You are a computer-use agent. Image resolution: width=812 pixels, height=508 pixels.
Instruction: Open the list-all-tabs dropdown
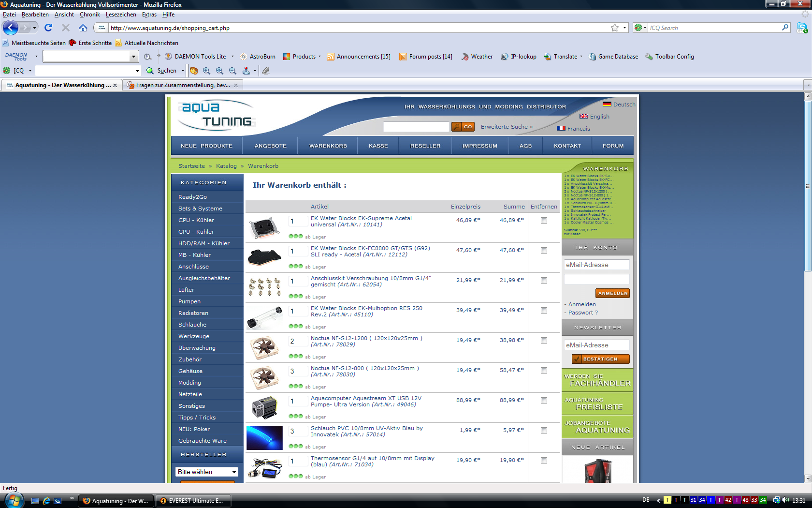(x=808, y=85)
